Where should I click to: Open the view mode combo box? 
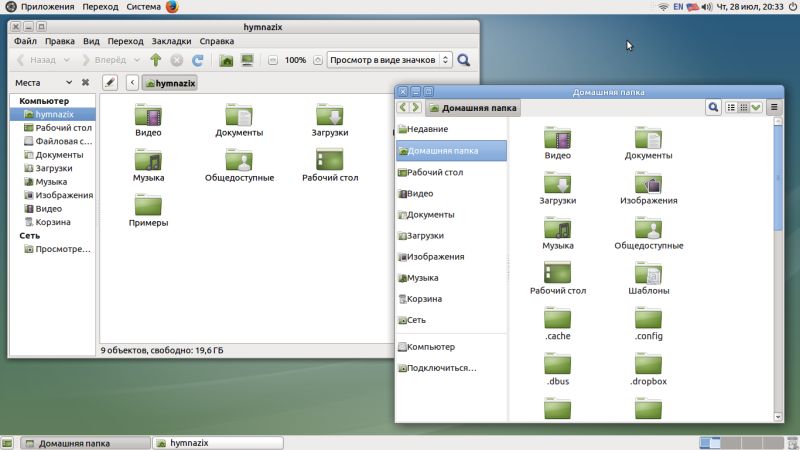(389, 60)
